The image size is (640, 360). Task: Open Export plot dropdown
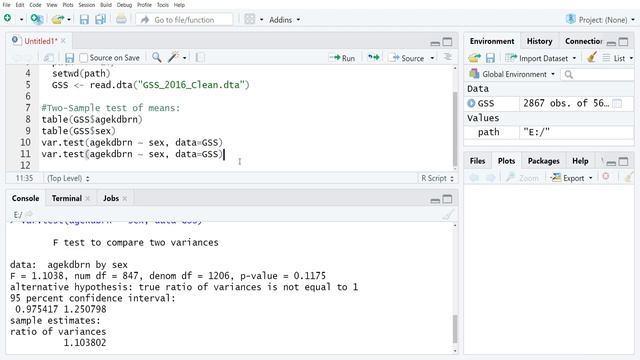pyautogui.click(x=571, y=178)
